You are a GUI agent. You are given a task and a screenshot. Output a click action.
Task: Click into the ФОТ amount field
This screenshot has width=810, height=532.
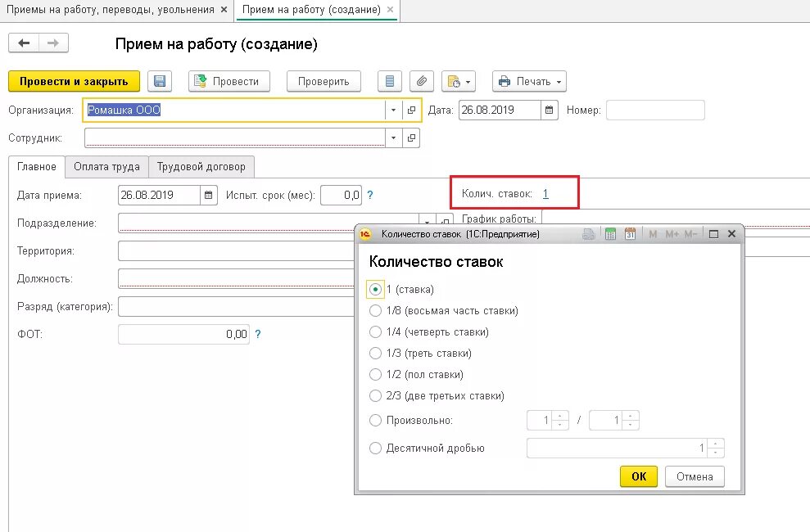pos(183,335)
